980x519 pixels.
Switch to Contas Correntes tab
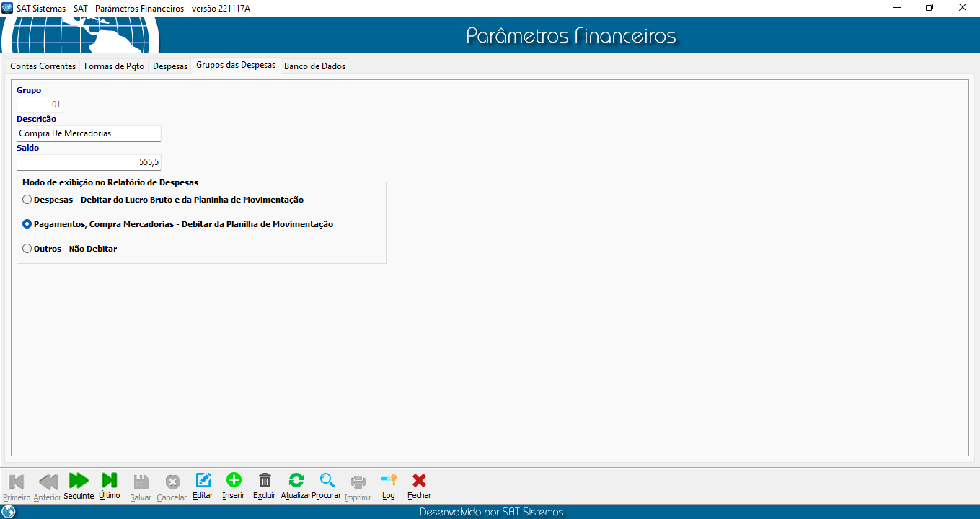[43, 66]
